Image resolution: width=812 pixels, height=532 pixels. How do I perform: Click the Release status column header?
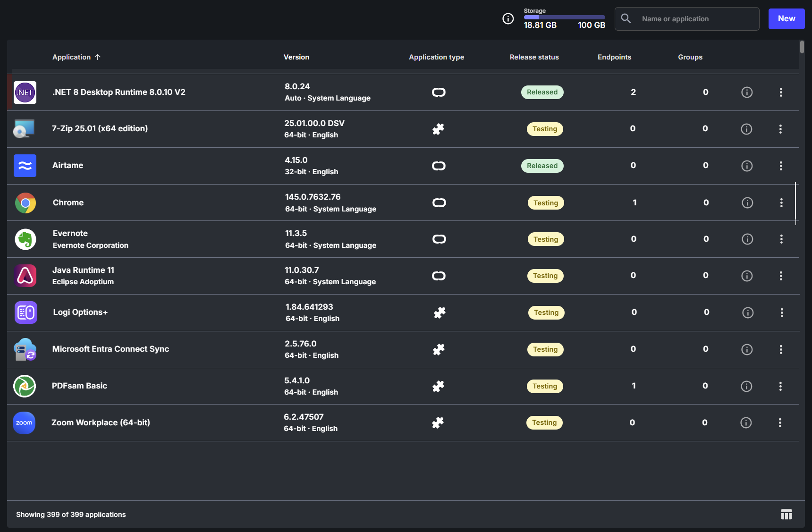(x=534, y=57)
